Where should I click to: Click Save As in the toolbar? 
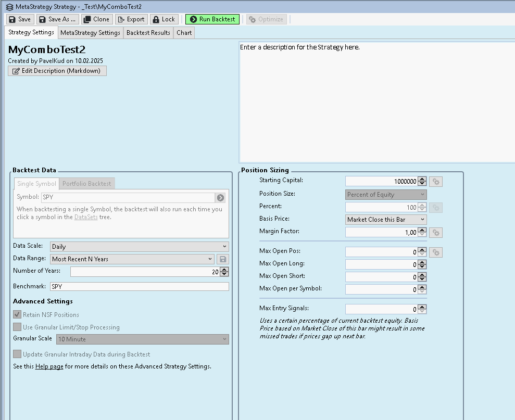pos(57,19)
